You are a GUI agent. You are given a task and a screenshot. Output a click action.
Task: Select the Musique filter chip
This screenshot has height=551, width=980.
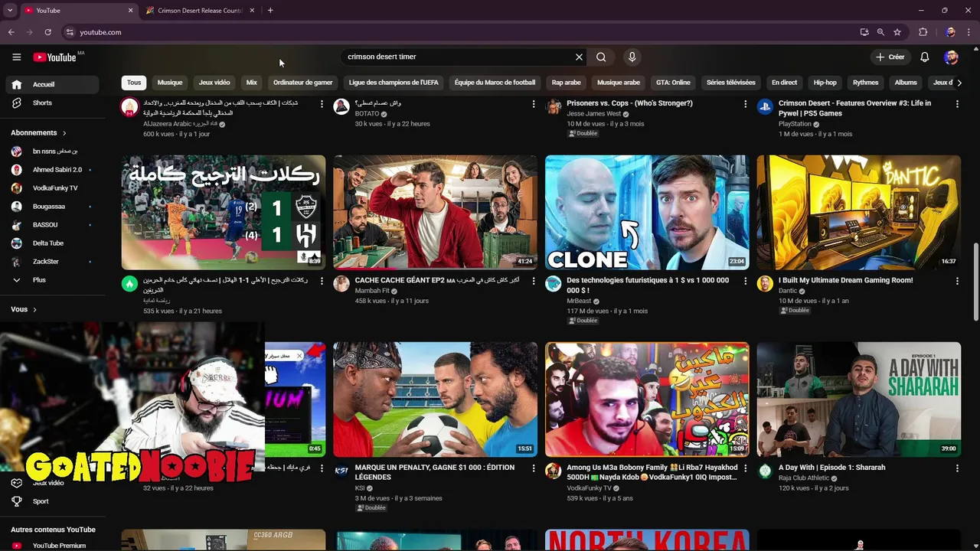pyautogui.click(x=170, y=83)
